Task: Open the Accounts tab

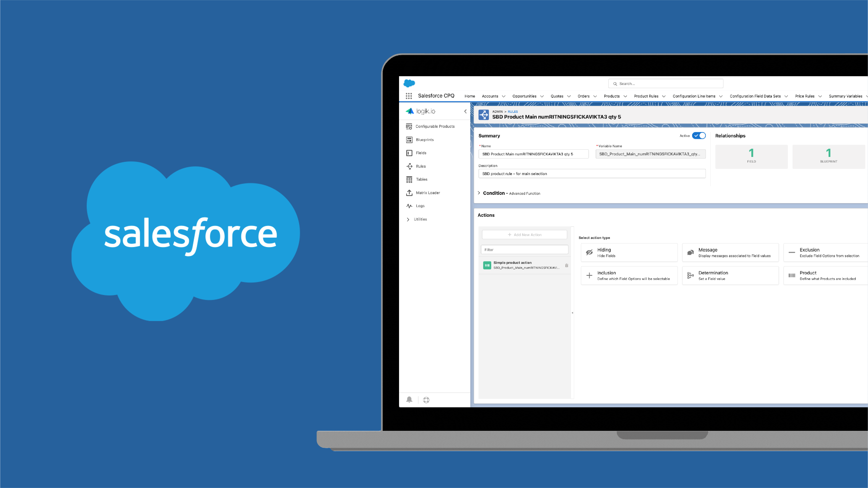Action: (490, 96)
